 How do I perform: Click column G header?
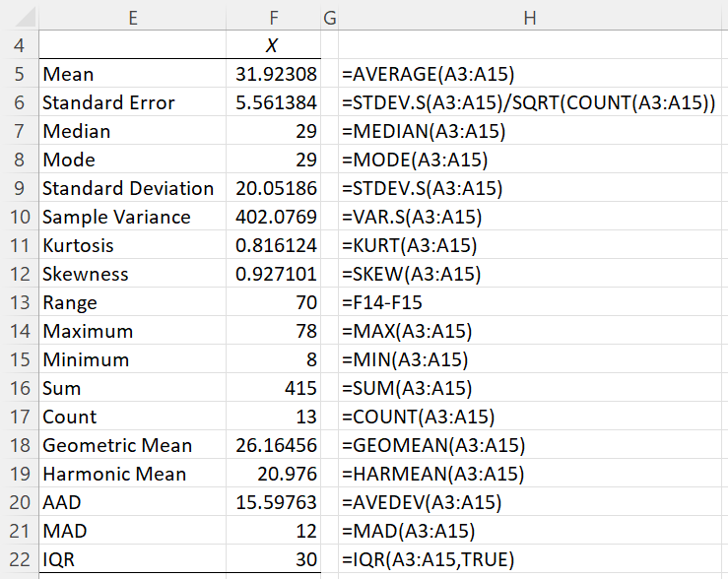click(x=329, y=17)
